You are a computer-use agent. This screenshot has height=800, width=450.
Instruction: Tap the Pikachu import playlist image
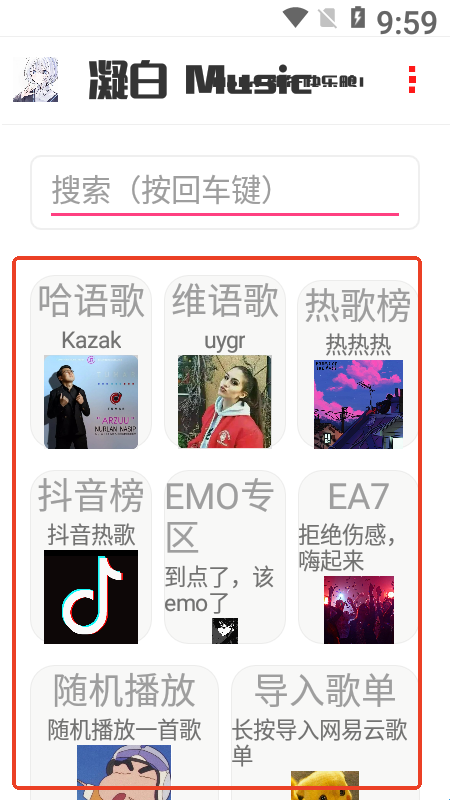(x=325, y=786)
